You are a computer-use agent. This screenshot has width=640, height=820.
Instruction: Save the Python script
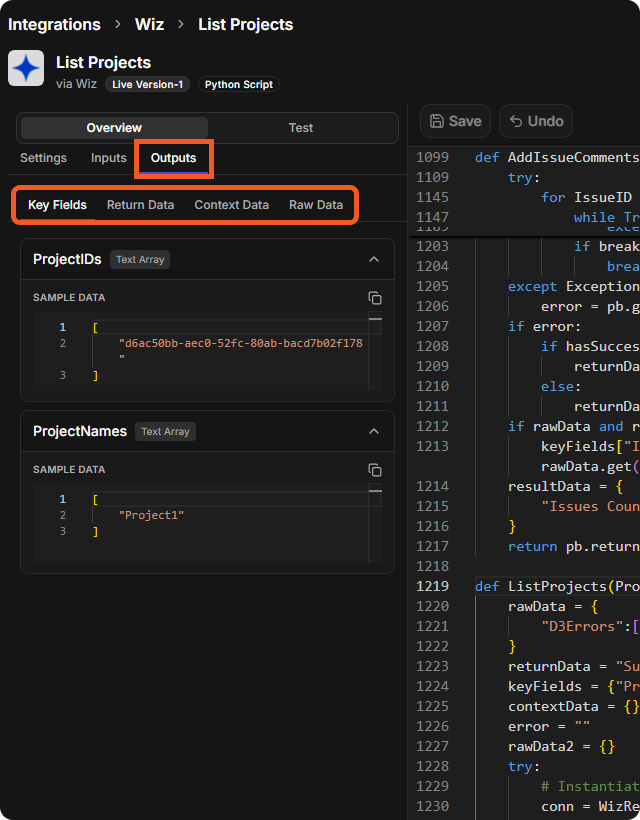pyautogui.click(x=455, y=121)
